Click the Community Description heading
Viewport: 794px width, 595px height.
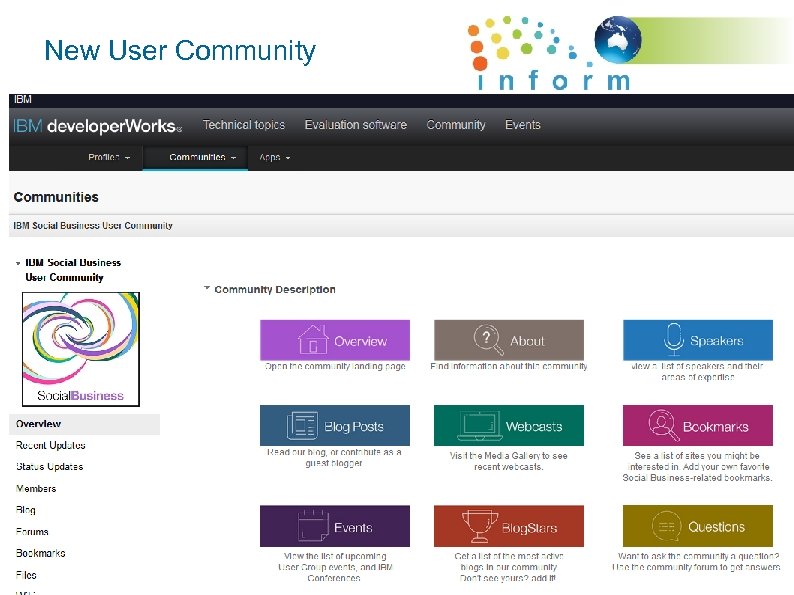tap(274, 289)
